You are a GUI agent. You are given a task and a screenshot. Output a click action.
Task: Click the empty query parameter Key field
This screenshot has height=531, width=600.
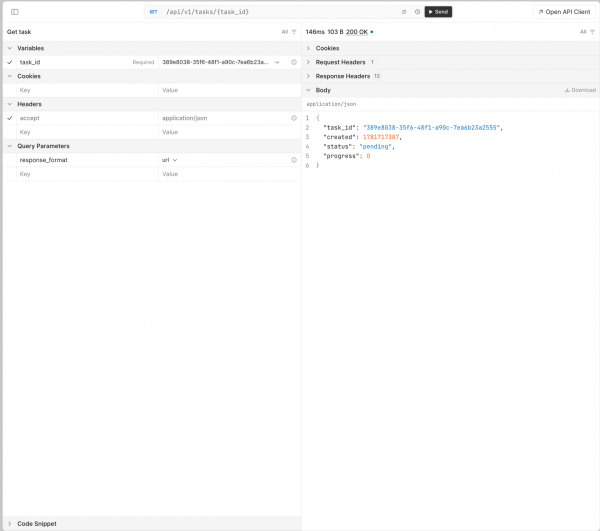tap(87, 174)
